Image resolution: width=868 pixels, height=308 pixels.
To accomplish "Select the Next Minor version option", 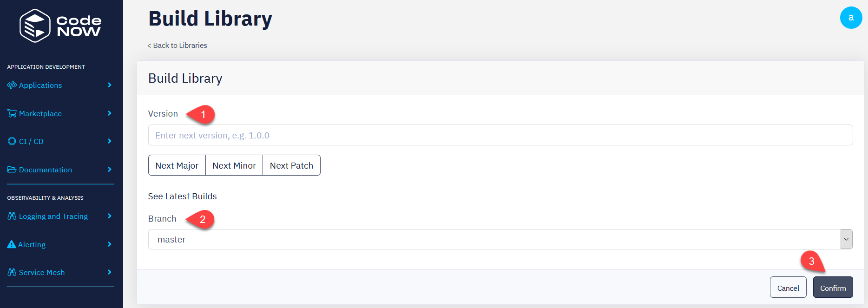I will (x=234, y=165).
